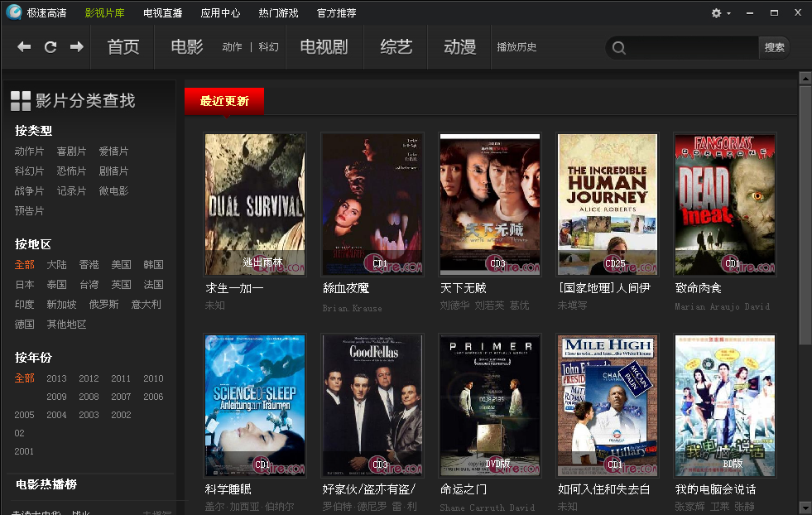Image resolution: width=812 pixels, height=515 pixels.
Task: Click the forward arrow navigation icon
Action: pyautogui.click(x=77, y=47)
